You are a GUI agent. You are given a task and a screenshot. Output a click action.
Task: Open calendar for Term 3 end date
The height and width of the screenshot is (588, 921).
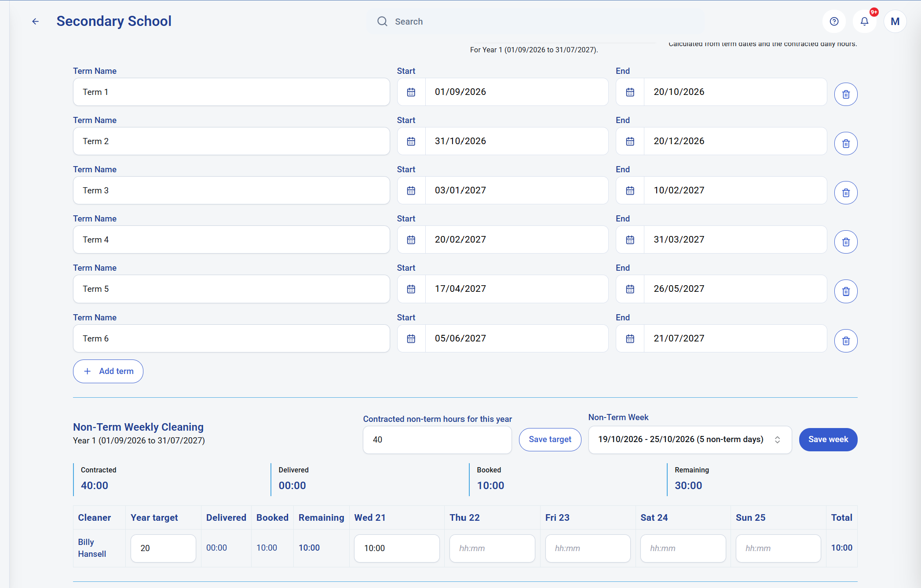pos(630,190)
